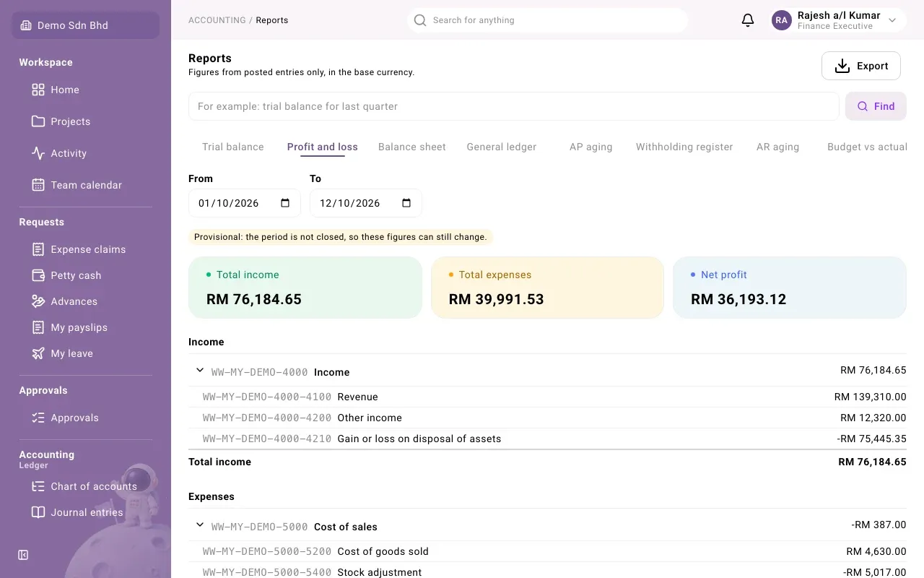The height and width of the screenshot is (578, 924).
Task: Click the Net profit summary card
Action: click(790, 288)
